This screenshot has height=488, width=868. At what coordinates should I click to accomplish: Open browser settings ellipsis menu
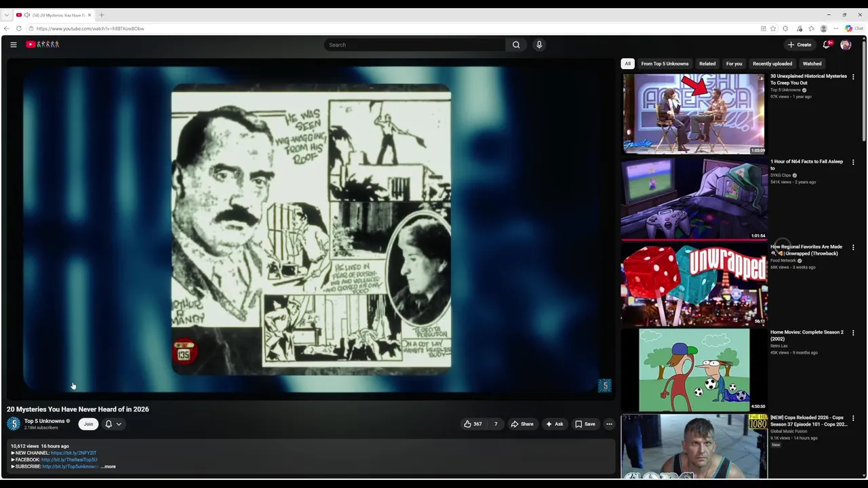tap(835, 28)
